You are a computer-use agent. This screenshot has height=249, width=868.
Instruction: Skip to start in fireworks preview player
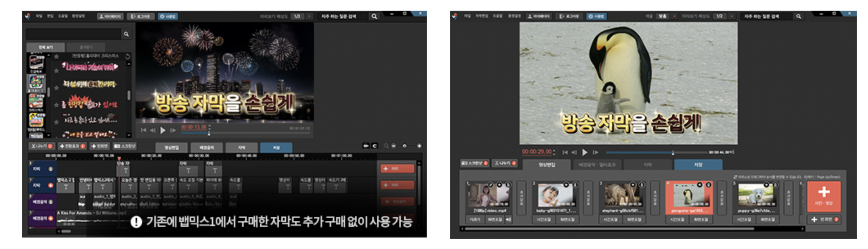point(143,130)
